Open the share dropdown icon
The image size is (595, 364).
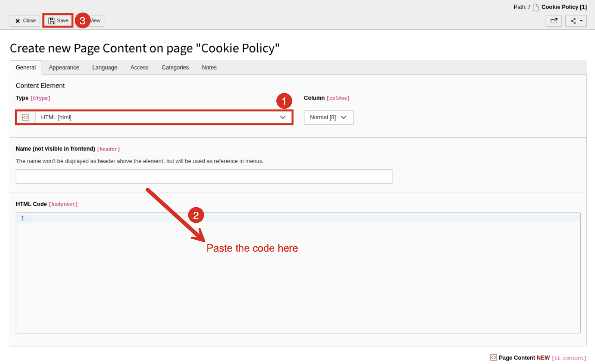(x=576, y=21)
